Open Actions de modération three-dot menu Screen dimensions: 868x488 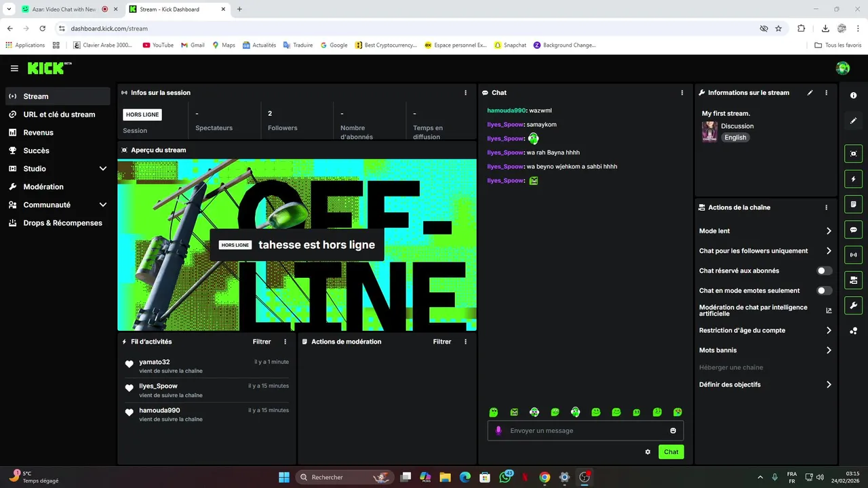[465, 342]
